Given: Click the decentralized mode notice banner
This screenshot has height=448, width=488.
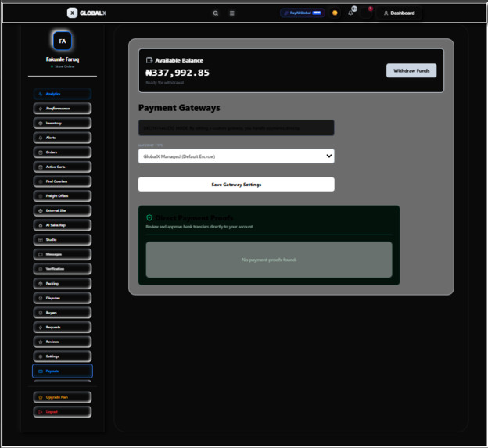Looking at the screenshot, I should (236, 128).
